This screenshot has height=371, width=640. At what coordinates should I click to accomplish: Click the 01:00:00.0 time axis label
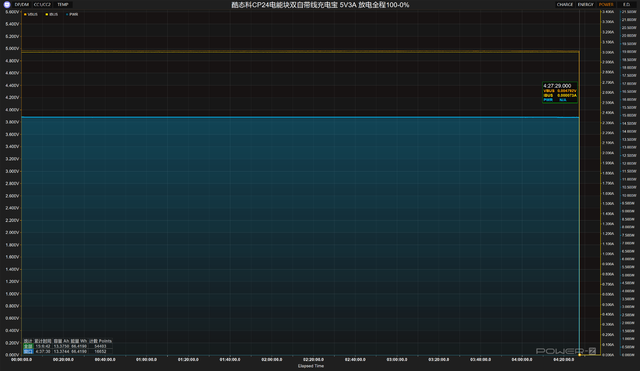(147, 360)
